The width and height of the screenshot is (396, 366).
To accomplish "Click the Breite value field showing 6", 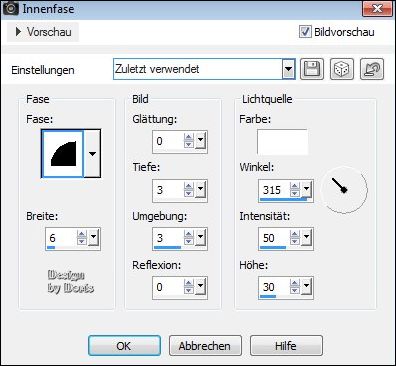I will tap(62, 238).
